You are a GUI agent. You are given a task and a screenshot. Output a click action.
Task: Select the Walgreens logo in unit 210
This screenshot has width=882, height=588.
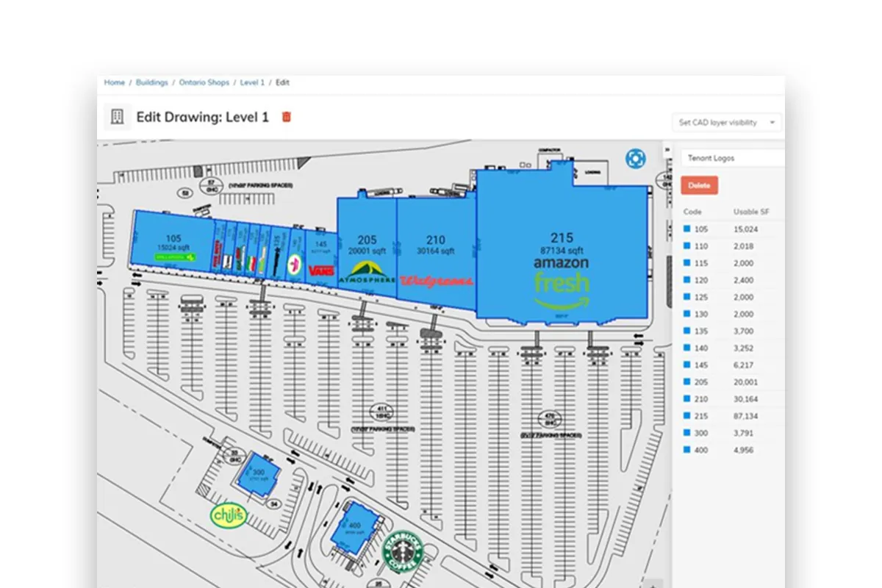437,280
